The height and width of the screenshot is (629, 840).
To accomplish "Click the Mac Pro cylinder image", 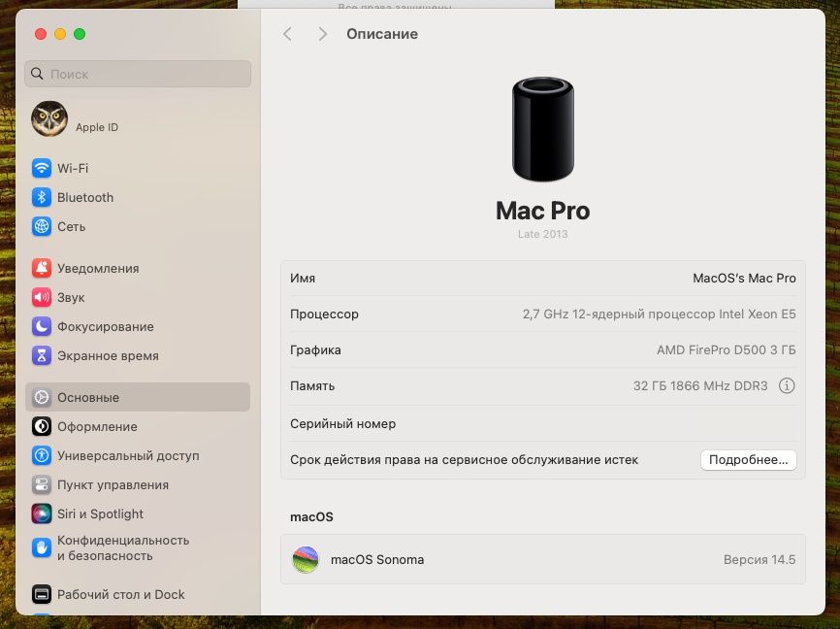I will pos(542,129).
